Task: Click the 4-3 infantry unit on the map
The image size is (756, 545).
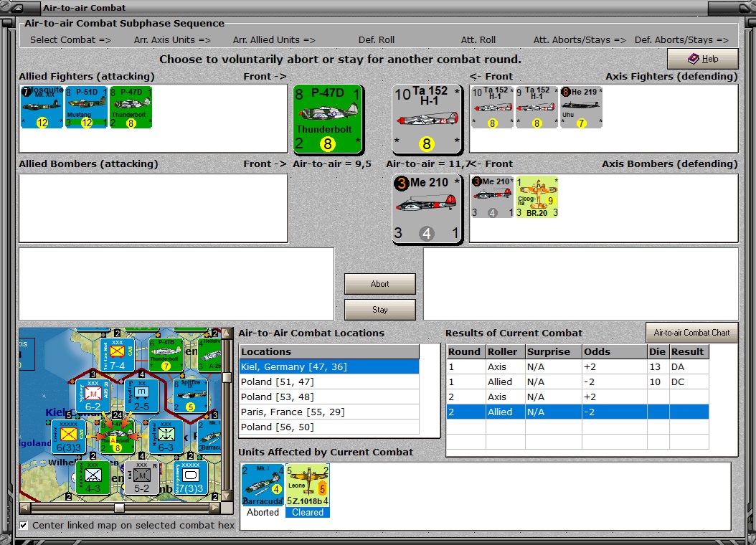Action: (x=93, y=478)
